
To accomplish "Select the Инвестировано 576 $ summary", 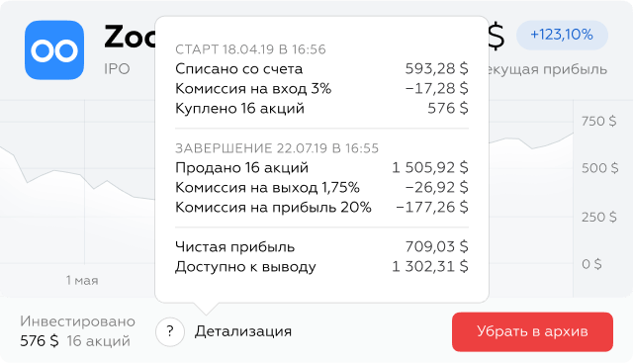I will [77, 331].
